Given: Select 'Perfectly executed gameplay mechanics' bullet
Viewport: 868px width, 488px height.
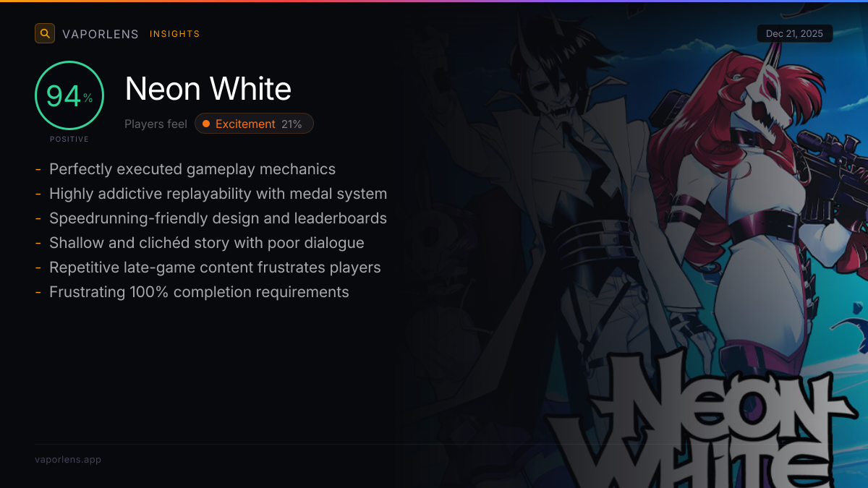Looking at the screenshot, I should click(x=192, y=169).
